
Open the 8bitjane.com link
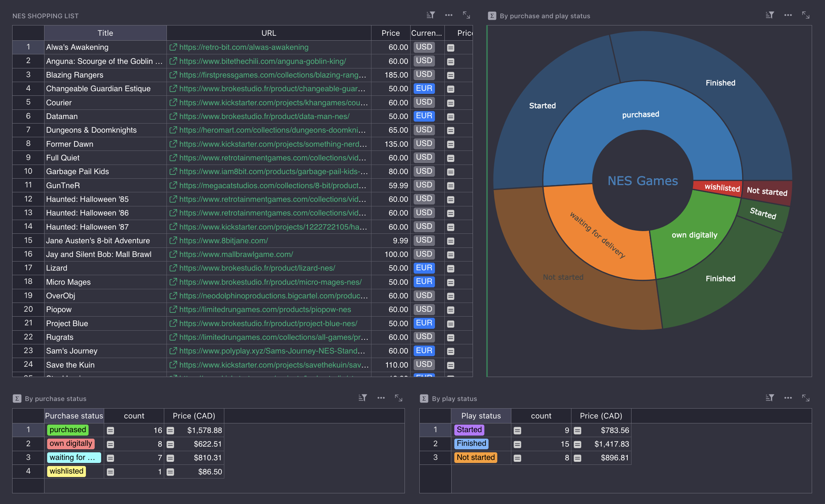coord(224,241)
